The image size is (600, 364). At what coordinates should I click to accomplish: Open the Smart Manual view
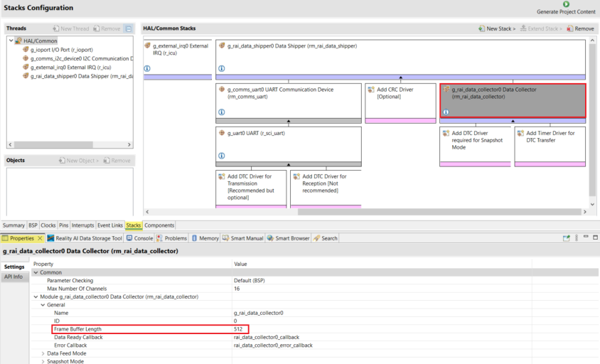tap(243, 238)
